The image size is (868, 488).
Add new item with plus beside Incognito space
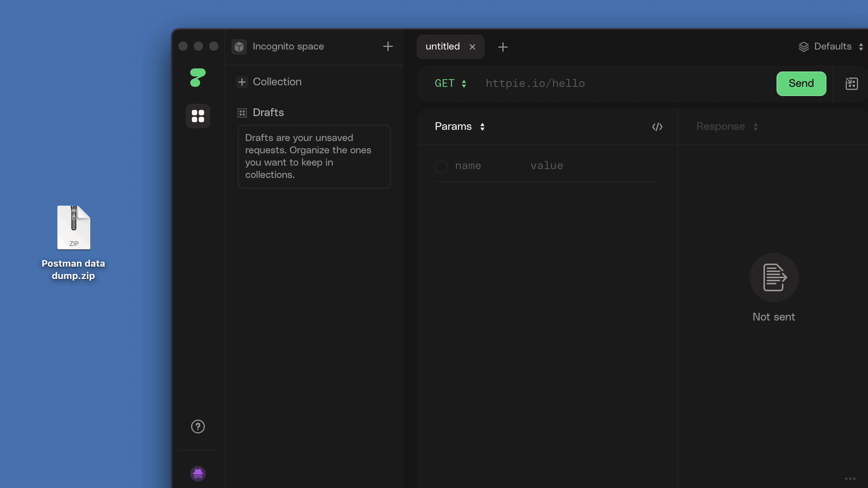click(388, 46)
